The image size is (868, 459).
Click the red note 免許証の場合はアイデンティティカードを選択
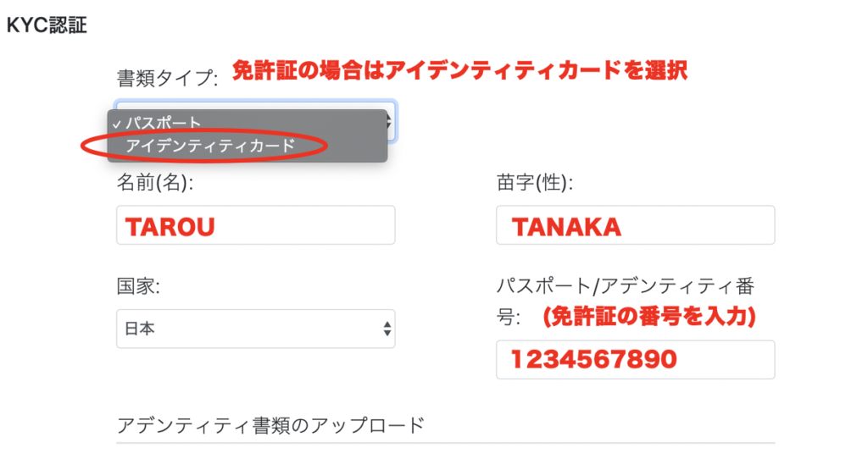[459, 71]
